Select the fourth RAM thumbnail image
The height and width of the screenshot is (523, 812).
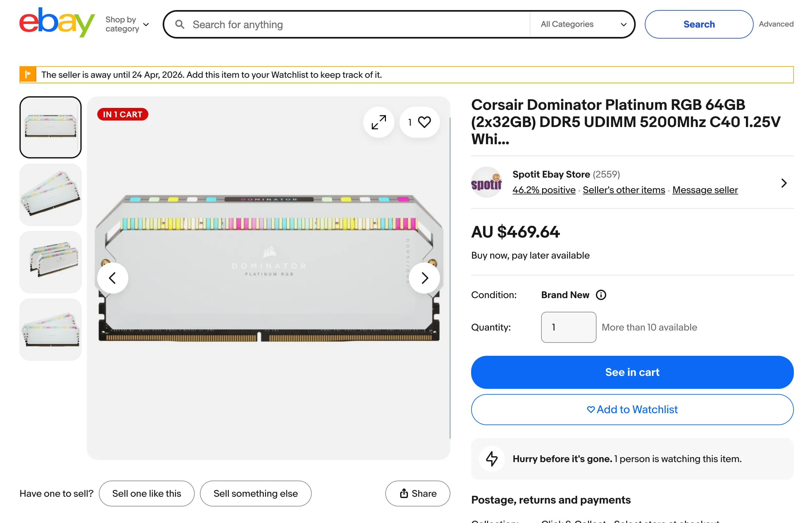coord(50,330)
